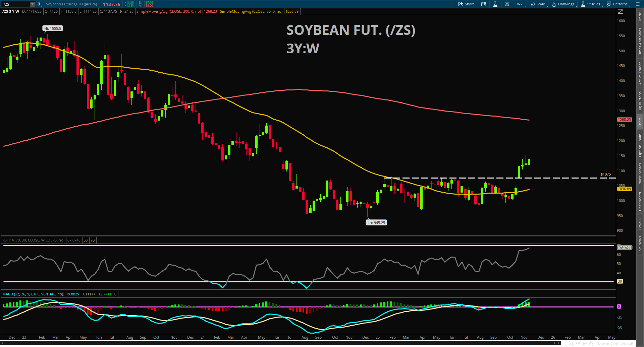Click the yellow 1036.89 price axis bubble
Image resolution: width=644 pixels, height=347 pixels.
point(624,189)
